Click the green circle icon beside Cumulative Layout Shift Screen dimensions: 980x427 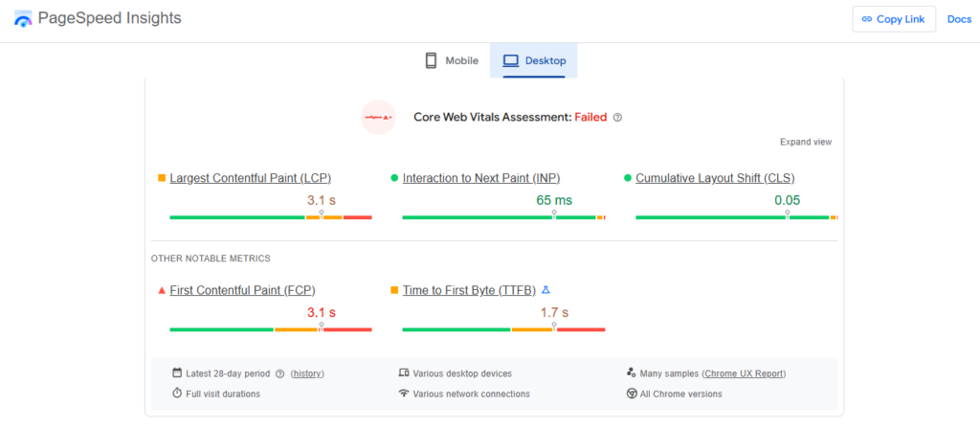(x=628, y=178)
